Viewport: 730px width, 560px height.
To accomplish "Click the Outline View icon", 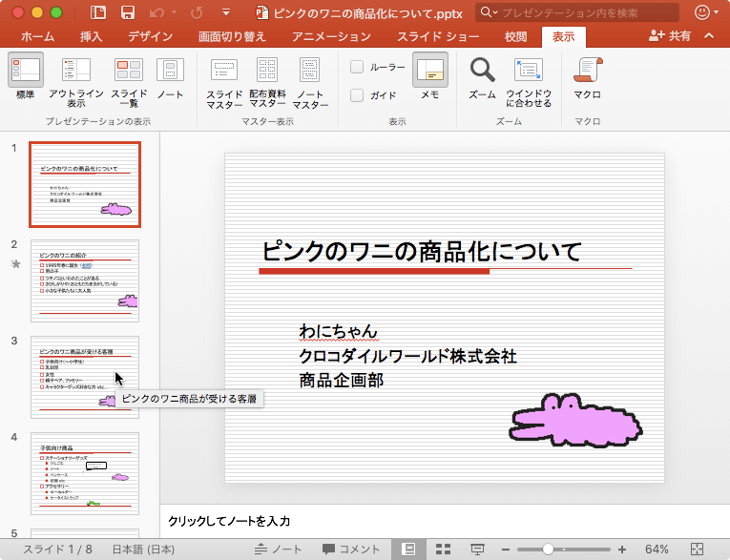I will [x=76, y=71].
